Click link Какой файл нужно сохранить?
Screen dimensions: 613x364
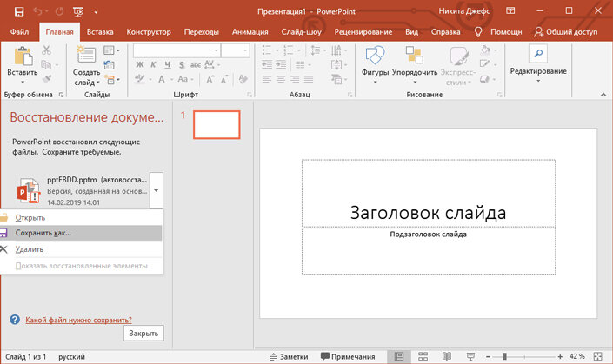pyautogui.click(x=78, y=320)
